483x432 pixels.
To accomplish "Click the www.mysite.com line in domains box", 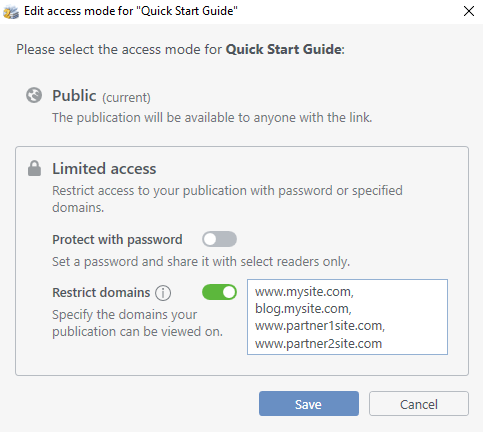I will (x=304, y=292).
